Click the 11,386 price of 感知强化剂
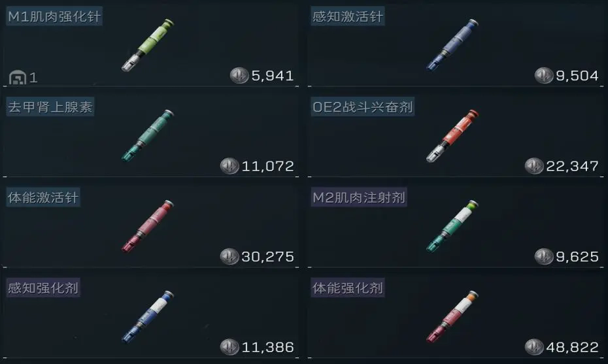 (x=267, y=347)
